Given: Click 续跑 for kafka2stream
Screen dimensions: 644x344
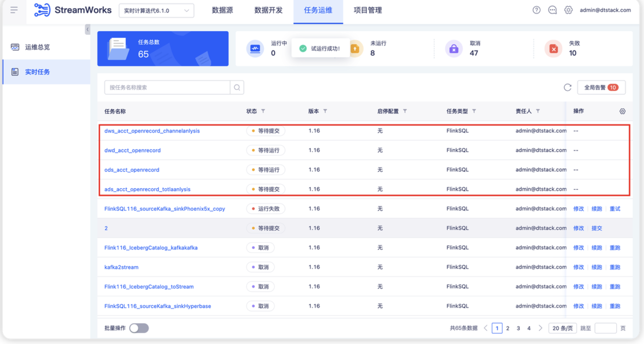Looking at the screenshot, I should pyautogui.click(x=596, y=267).
